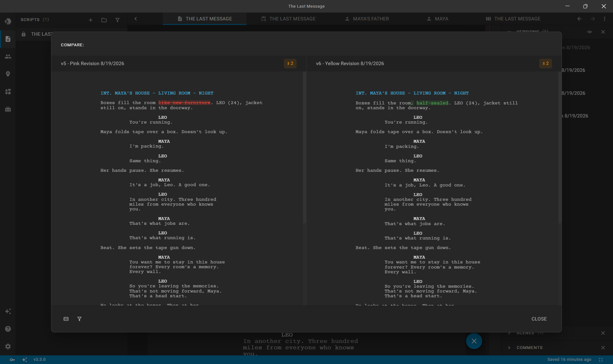Click the sparkle icon in status bar
The image size is (613, 364).
coord(25,360)
